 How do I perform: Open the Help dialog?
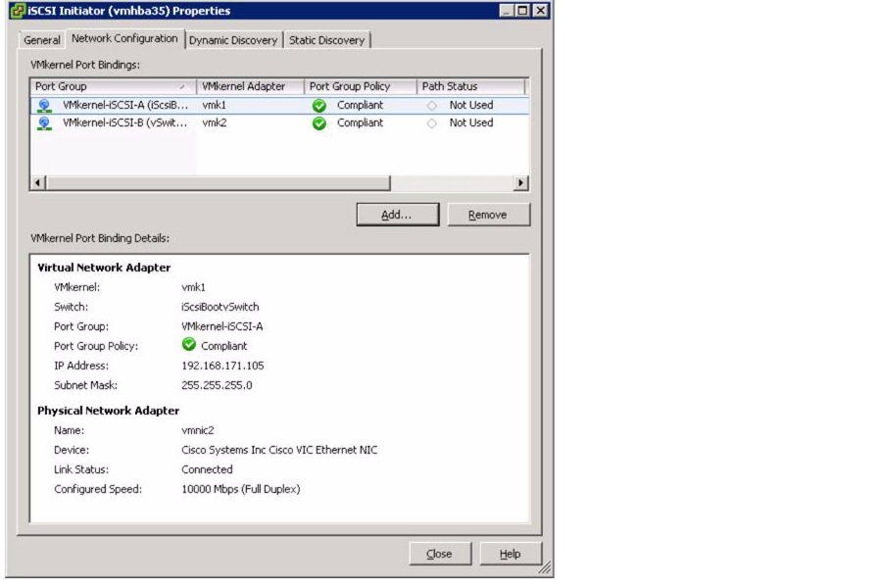(x=511, y=553)
